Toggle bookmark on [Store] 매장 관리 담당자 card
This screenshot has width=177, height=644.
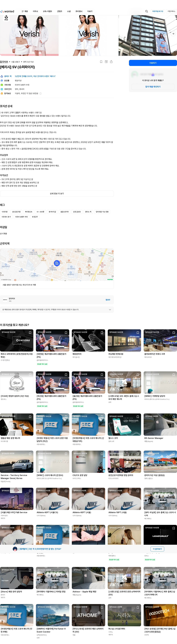tap(30, 570)
